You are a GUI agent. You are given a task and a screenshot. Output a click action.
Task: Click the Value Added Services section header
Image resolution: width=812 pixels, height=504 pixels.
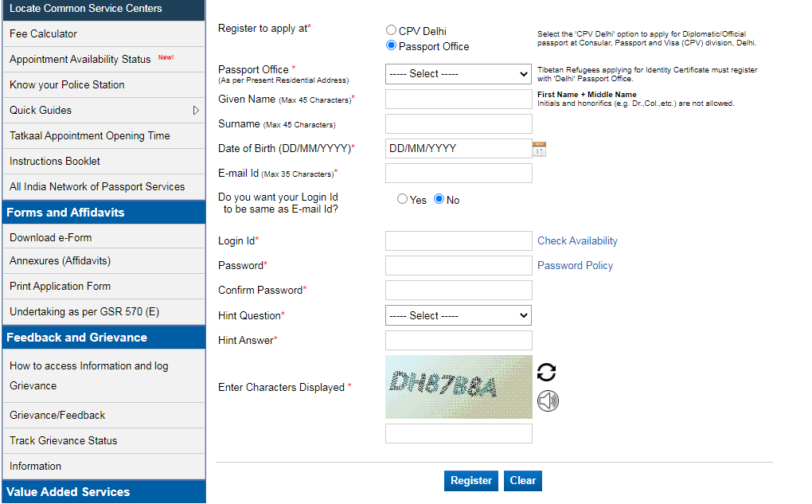(x=103, y=491)
